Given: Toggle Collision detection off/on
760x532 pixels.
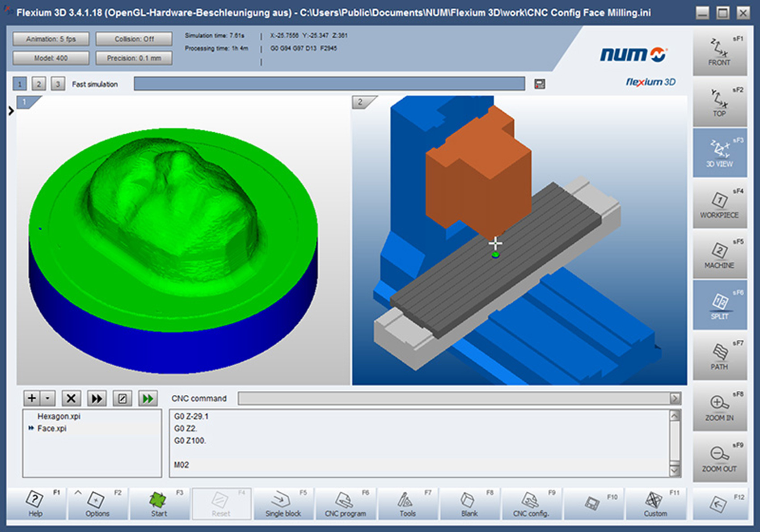Looking at the screenshot, I should click(x=133, y=38).
